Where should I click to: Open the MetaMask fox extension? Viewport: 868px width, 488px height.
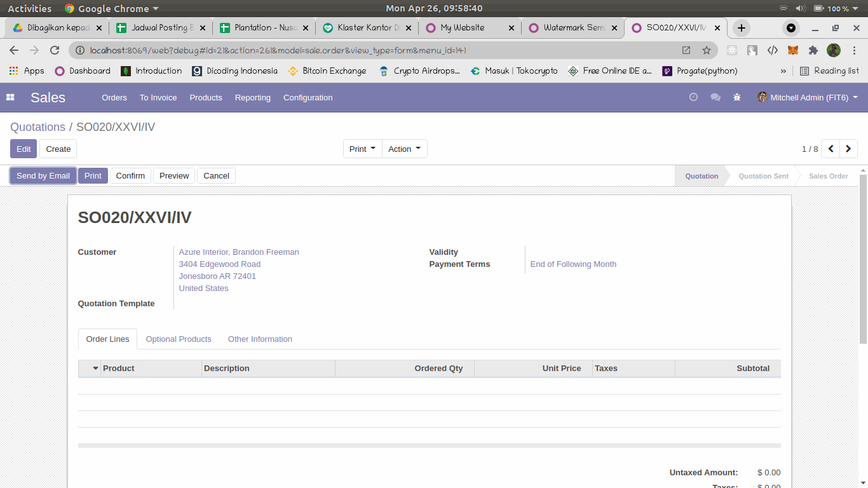coord(792,50)
